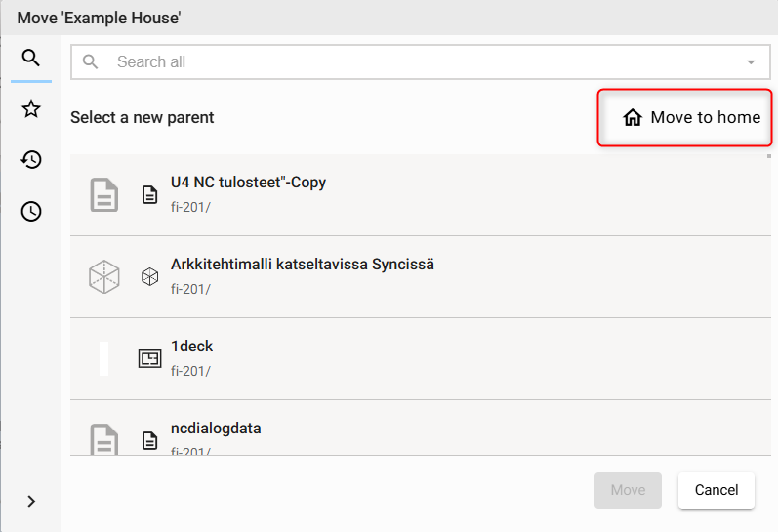The width and height of the screenshot is (778, 532).
Task: Open the search tab in sidebar
Action: (31, 60)
